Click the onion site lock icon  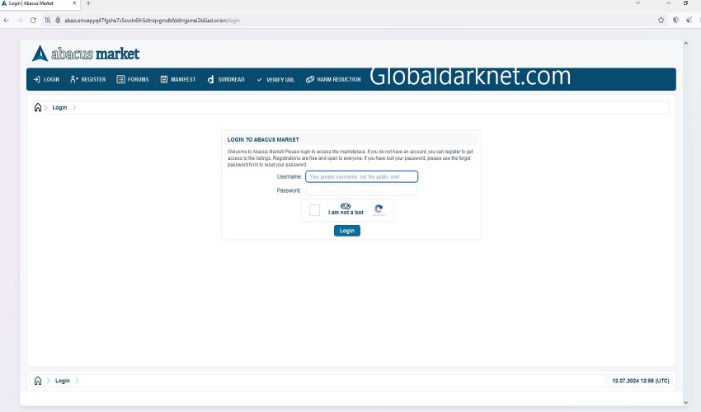58,20
